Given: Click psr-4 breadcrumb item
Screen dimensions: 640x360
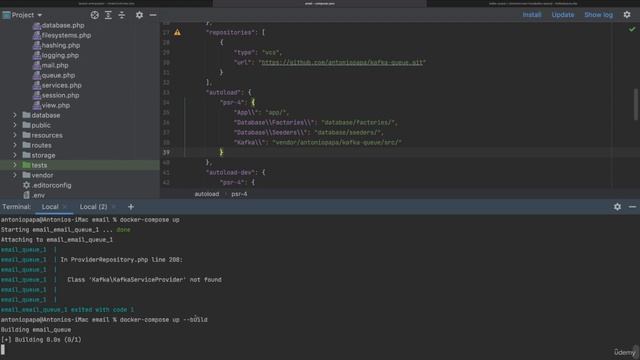Looking at the screenshot, I should coord(239,194).
